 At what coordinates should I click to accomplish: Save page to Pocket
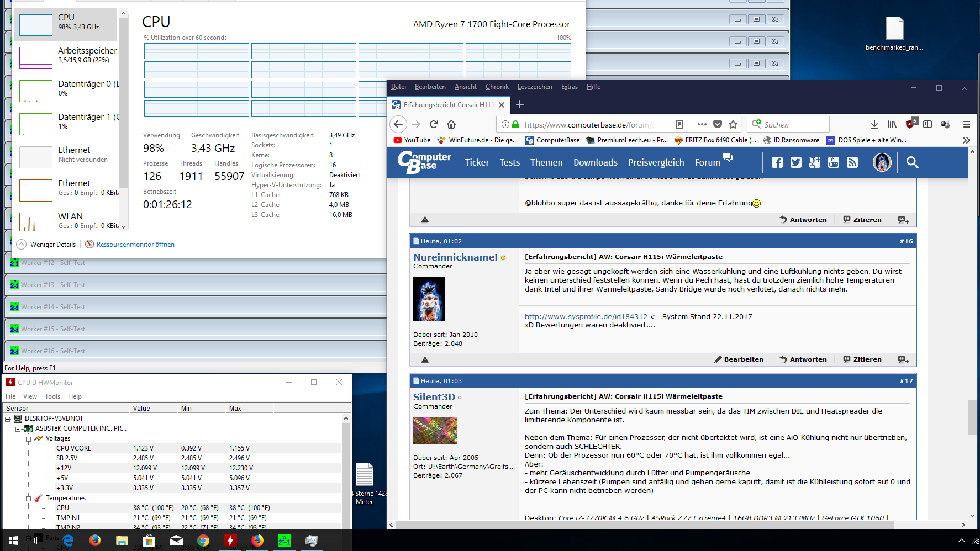tap(718, 124)
